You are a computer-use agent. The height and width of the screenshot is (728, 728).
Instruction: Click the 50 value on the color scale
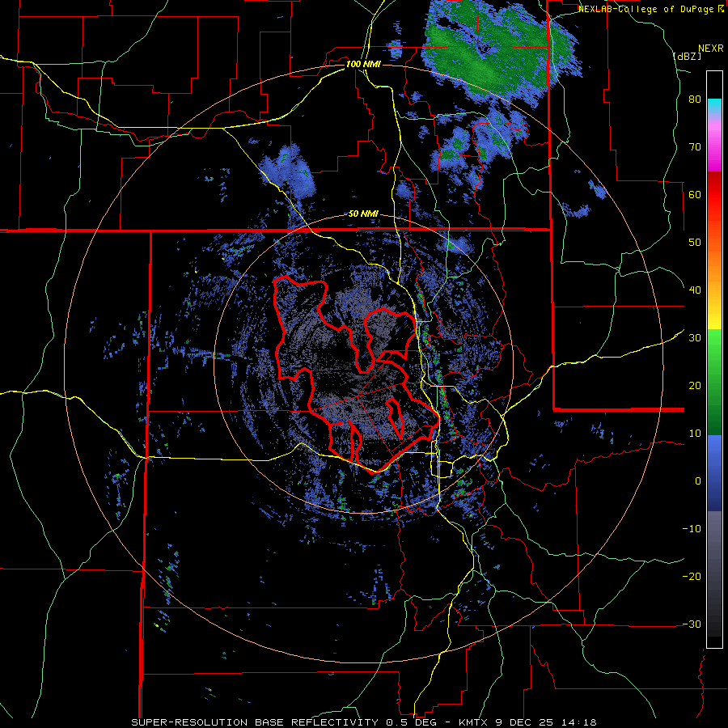click(695, 243)
